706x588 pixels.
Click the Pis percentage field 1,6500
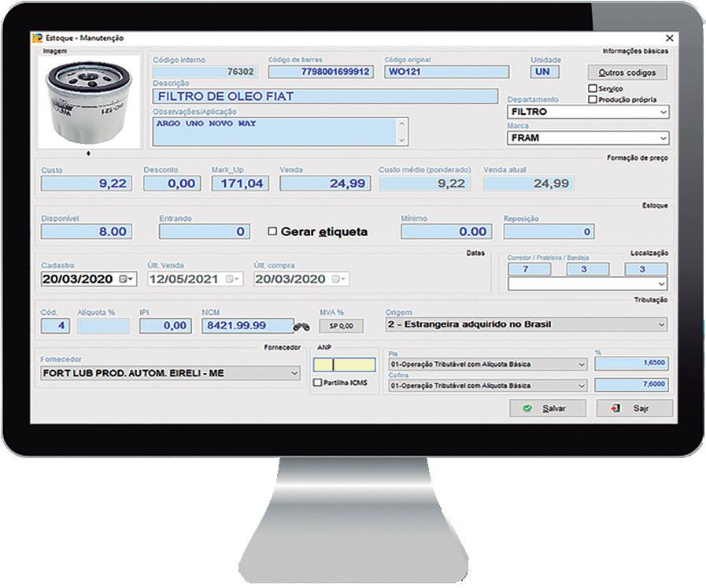tap(631, 363)
